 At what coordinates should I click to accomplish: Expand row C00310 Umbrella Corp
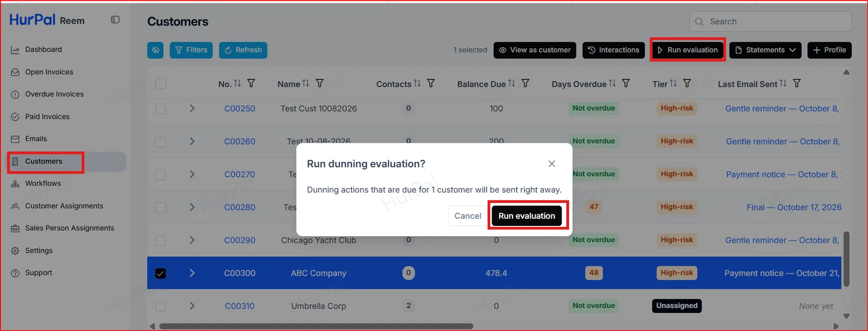tap(192, 306)
